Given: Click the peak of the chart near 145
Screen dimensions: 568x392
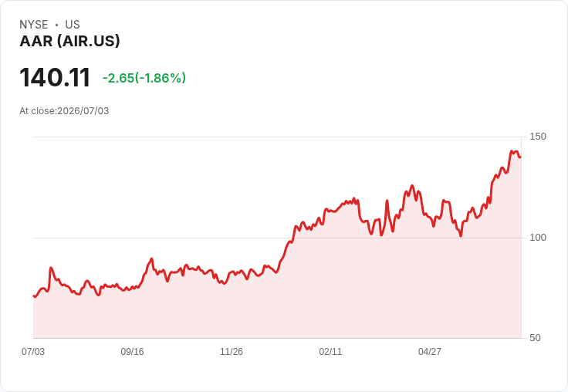Looking at the screenshot, I should 512,151.
